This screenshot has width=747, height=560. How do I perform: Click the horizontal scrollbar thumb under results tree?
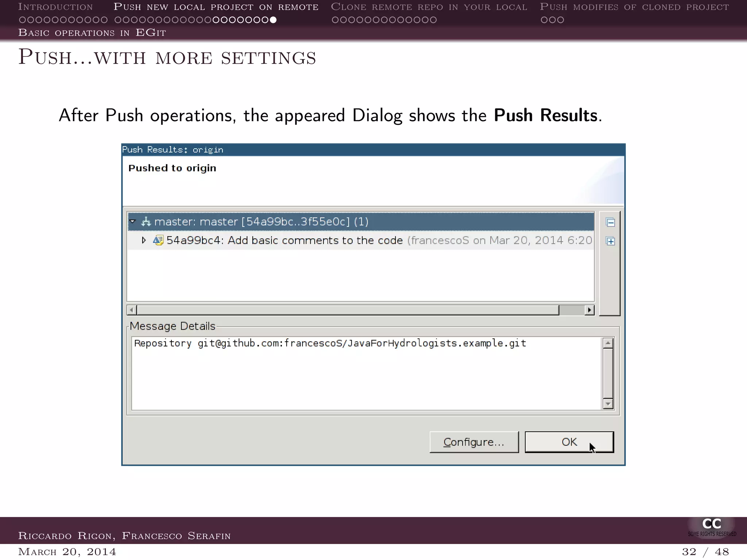(x=348, y=310)
